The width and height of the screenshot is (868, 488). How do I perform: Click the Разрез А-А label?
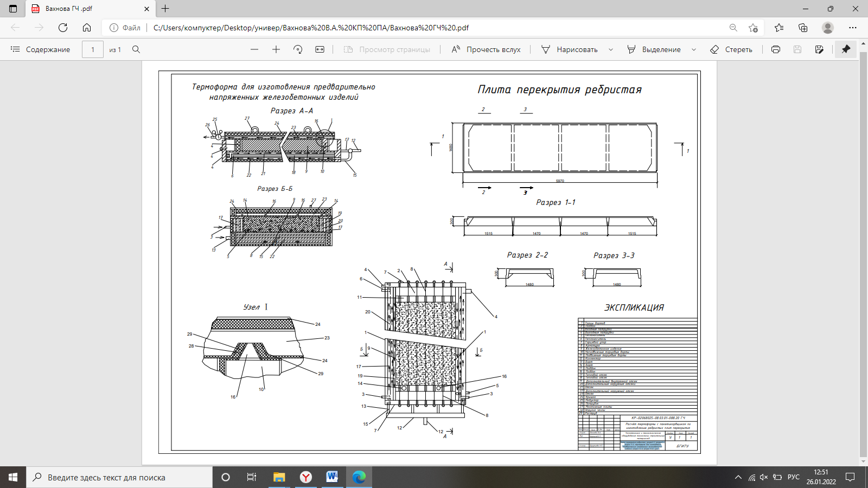(292, 111)
